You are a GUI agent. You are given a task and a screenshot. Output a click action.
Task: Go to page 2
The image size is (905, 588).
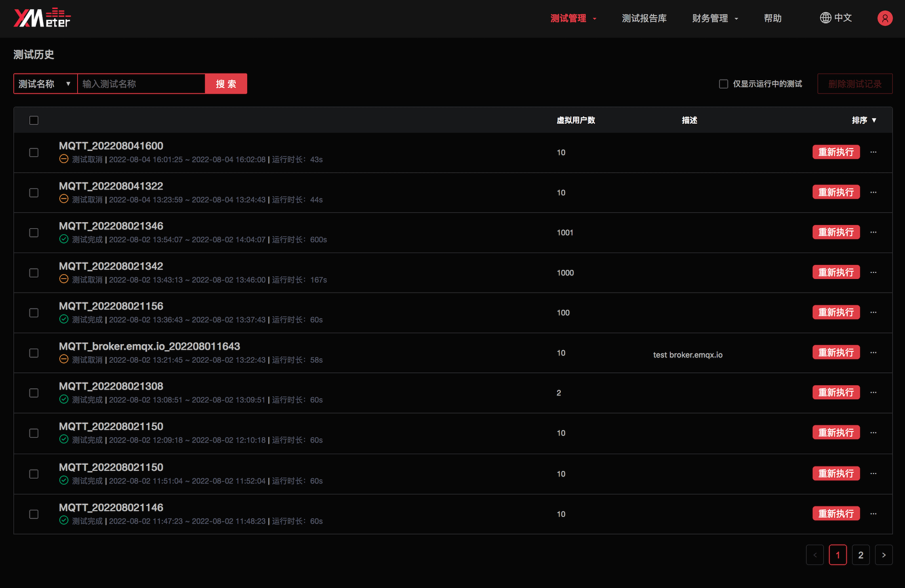tap(861, 555)
